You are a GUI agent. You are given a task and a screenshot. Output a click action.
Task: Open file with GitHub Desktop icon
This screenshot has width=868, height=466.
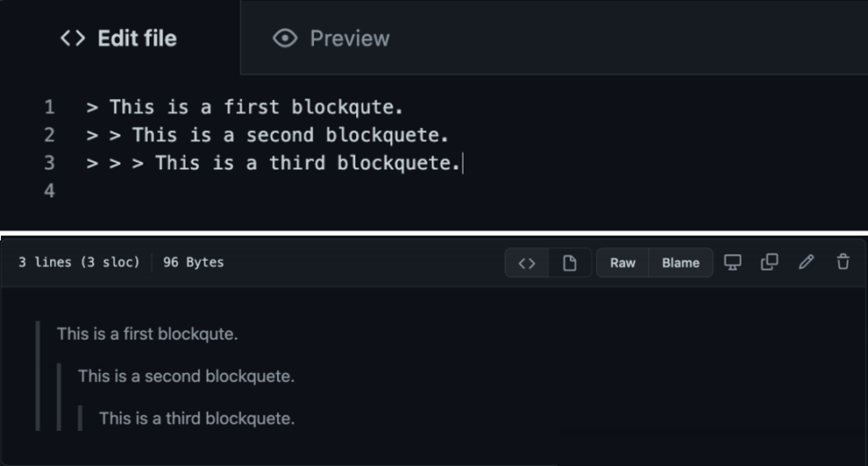click(x=732, y=262)
